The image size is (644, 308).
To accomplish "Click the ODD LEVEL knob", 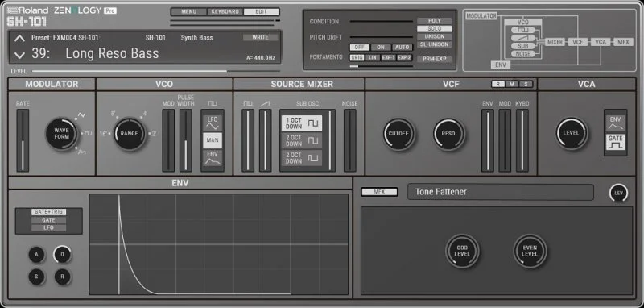I will point(462,251).
